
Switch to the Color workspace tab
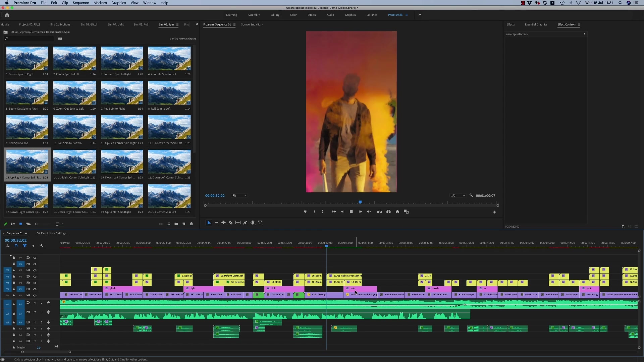293,15
